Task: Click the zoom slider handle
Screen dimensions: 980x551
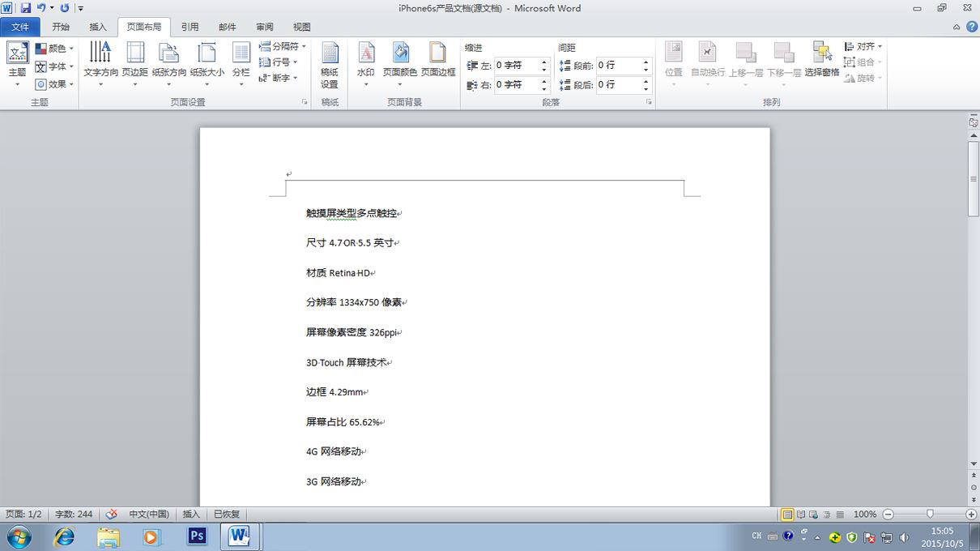Action: 930,515
